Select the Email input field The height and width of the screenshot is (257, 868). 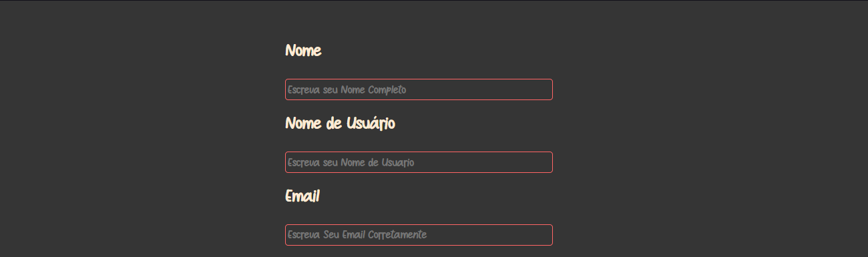tap(419, 235)
